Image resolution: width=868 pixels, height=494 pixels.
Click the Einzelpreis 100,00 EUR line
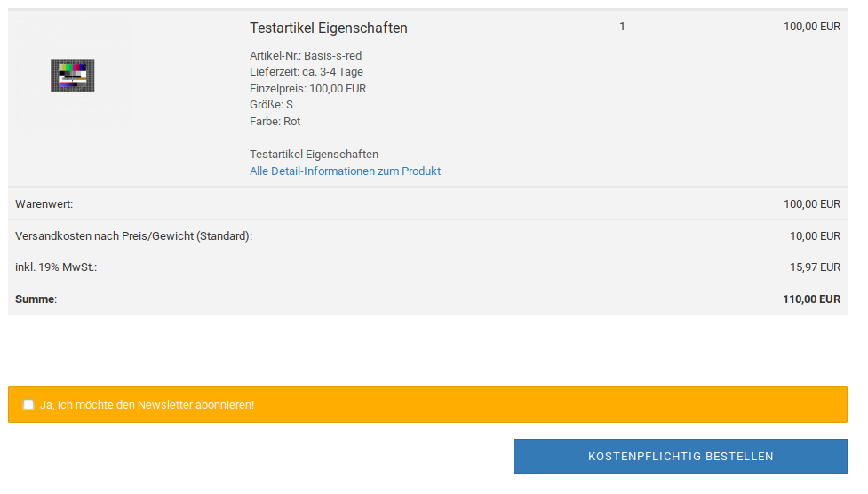click(307, 89)
